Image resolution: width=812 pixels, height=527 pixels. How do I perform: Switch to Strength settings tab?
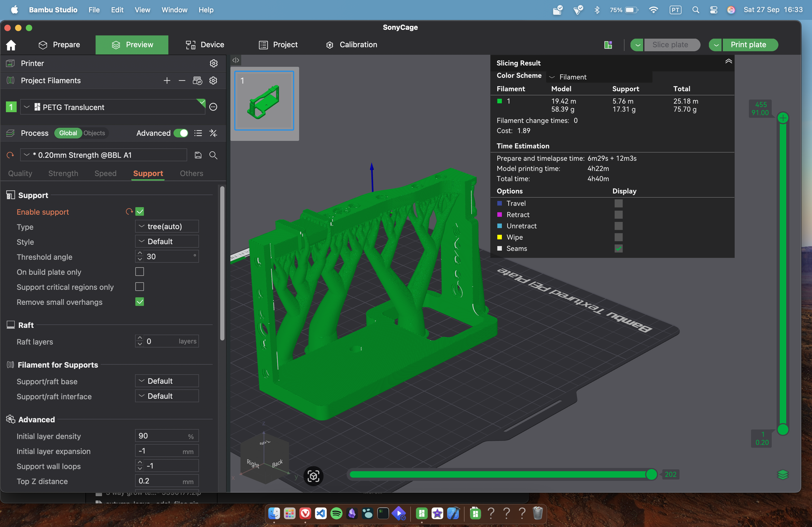pos(63,174)
